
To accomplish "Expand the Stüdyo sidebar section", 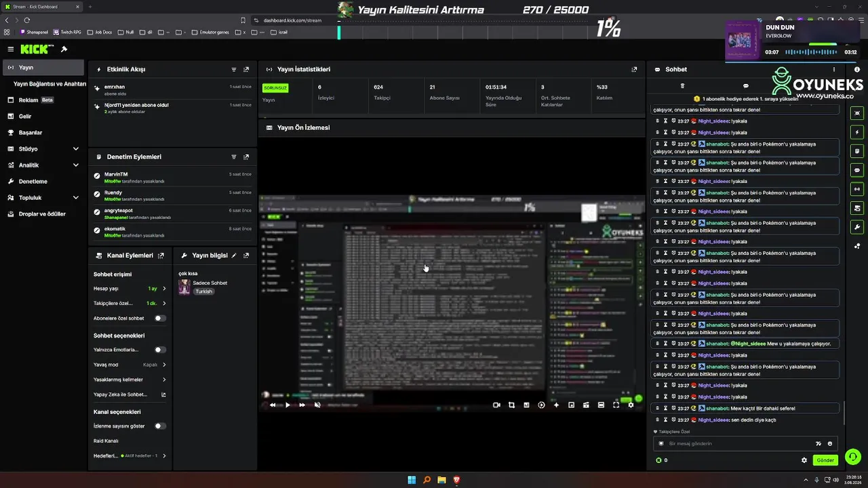I will pos(76,148).
